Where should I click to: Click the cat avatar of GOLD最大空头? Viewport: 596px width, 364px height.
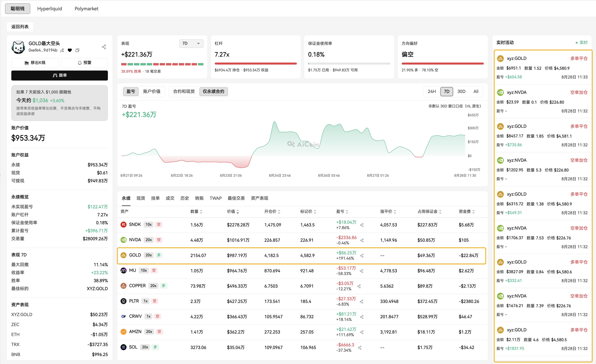18,47
